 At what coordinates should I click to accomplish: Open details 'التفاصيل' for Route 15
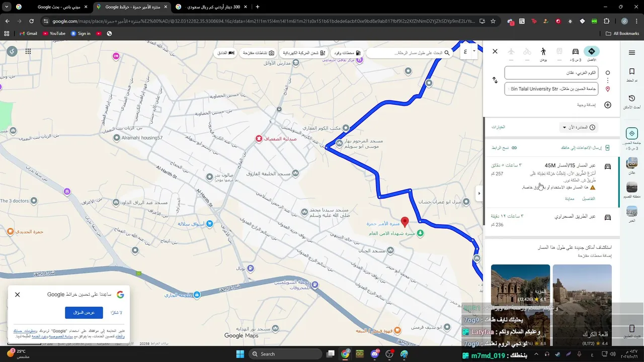pos(589,199)
